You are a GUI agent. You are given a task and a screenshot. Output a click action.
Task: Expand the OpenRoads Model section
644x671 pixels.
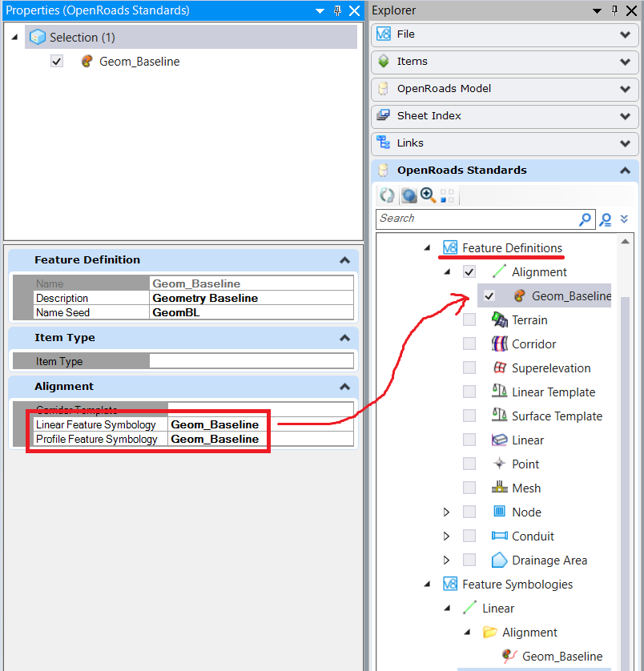625,89
